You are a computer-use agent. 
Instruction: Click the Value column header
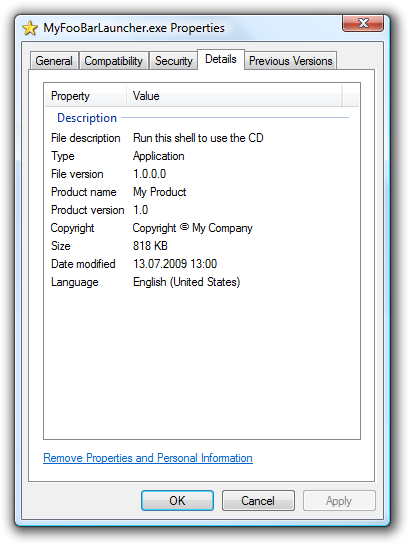coord(234,96)
